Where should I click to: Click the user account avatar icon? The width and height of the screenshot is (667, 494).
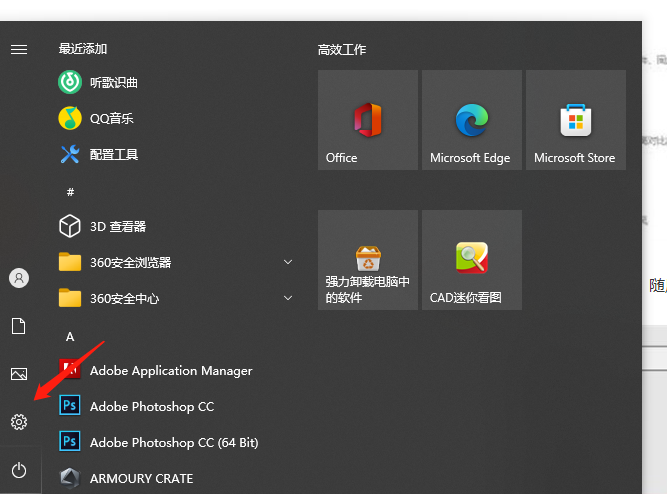click(x=19, y=278)
